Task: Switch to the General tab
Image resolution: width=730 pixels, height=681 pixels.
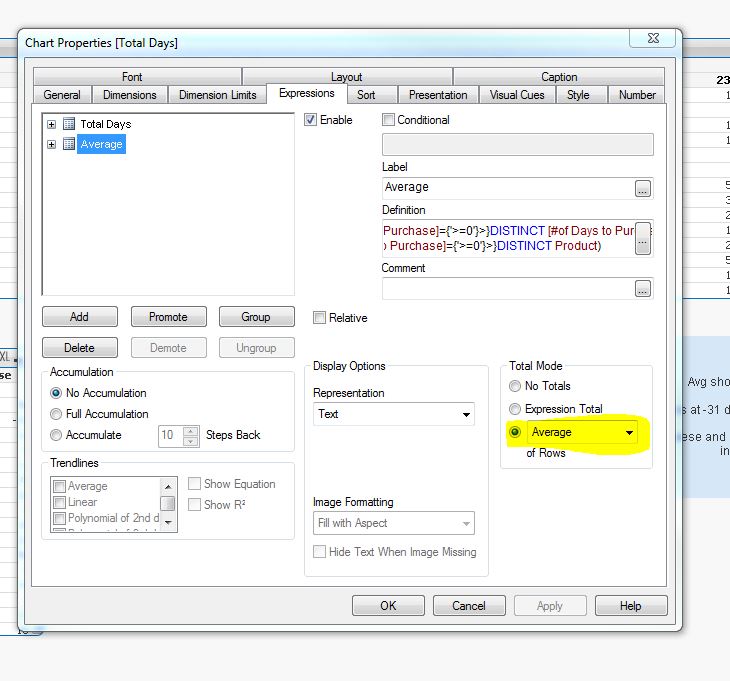Action: (x=62, y=94)
